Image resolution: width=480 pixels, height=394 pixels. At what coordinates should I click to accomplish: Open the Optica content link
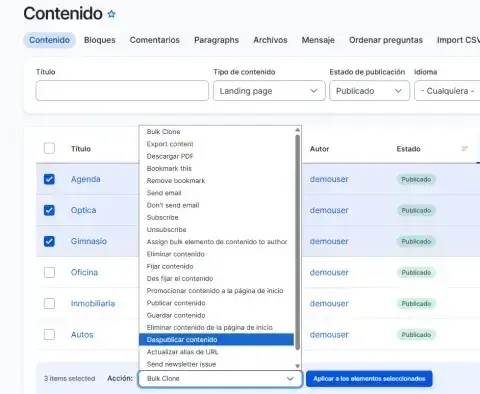(x=83, y=210)
